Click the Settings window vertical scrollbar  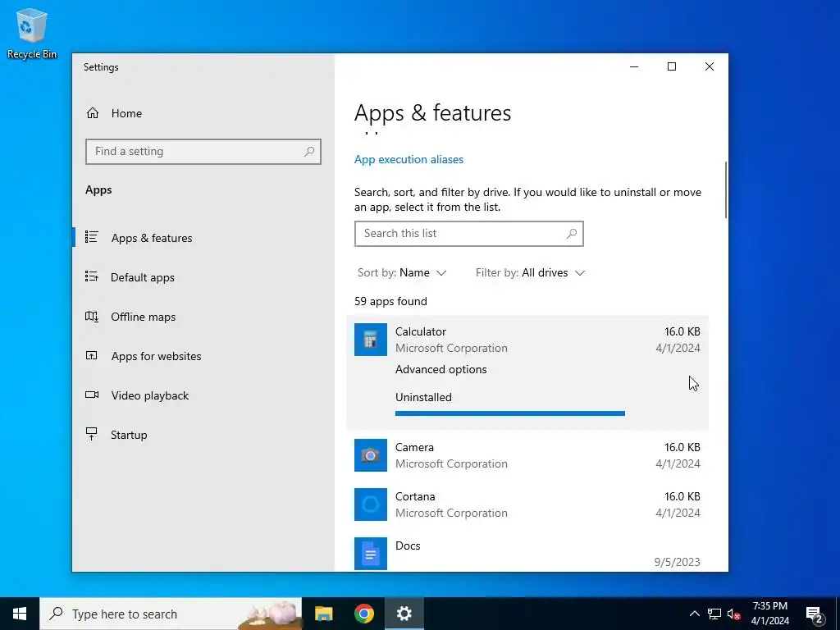click(x=726, y=189)
